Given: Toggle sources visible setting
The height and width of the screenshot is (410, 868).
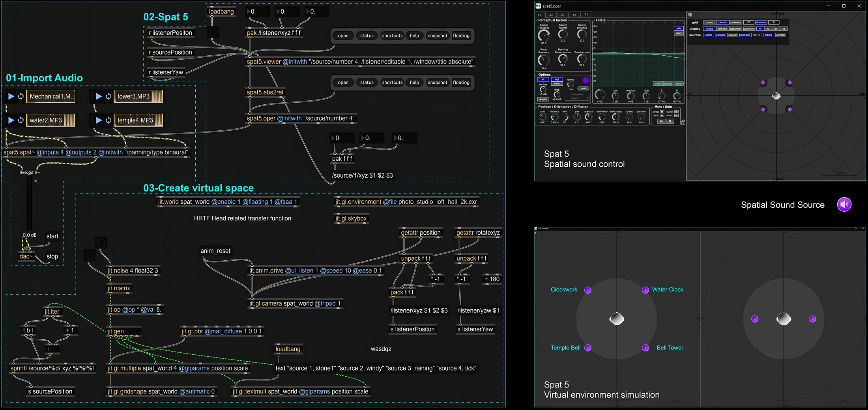Looking at the screenshot, I should 709,35.
